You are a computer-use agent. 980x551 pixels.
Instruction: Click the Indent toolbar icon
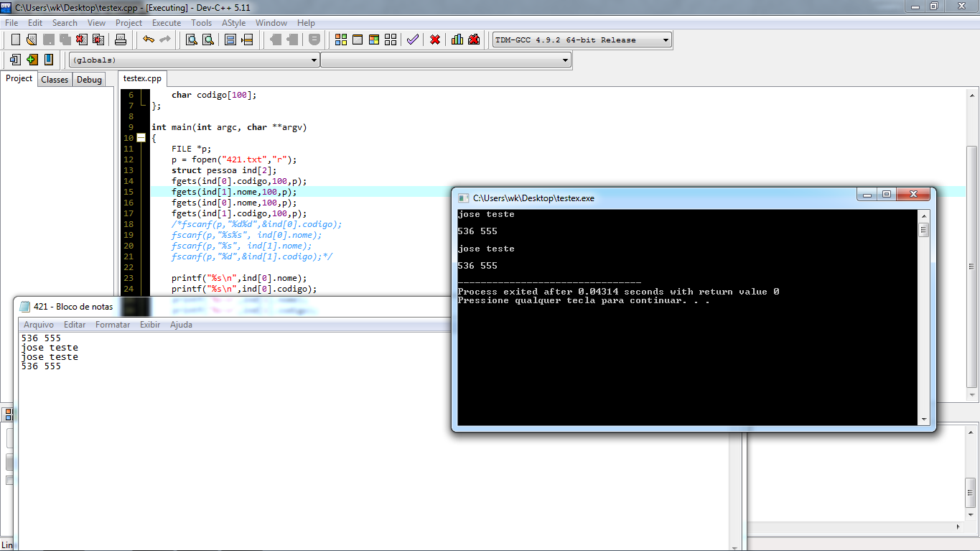[292, 40]
